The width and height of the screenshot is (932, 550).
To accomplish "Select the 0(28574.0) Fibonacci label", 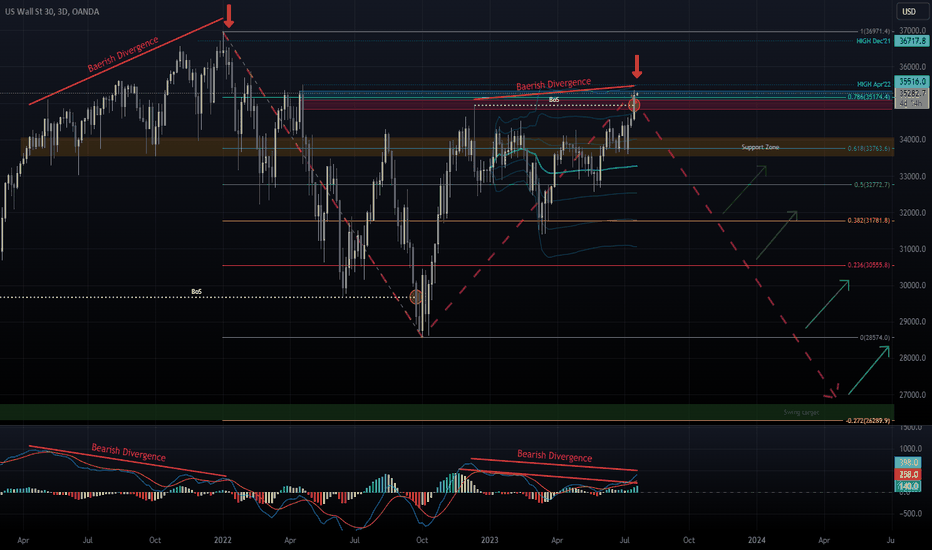I will click(875, 338).
